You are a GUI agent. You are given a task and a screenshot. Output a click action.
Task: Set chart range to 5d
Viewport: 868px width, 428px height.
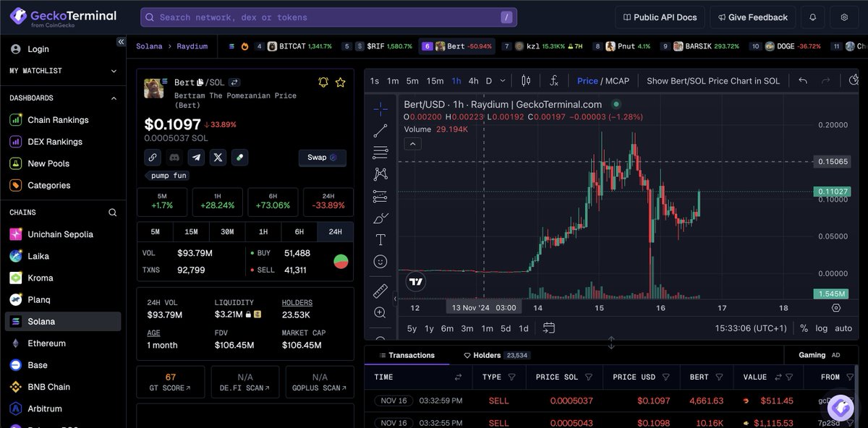click(x=506, y=328)
